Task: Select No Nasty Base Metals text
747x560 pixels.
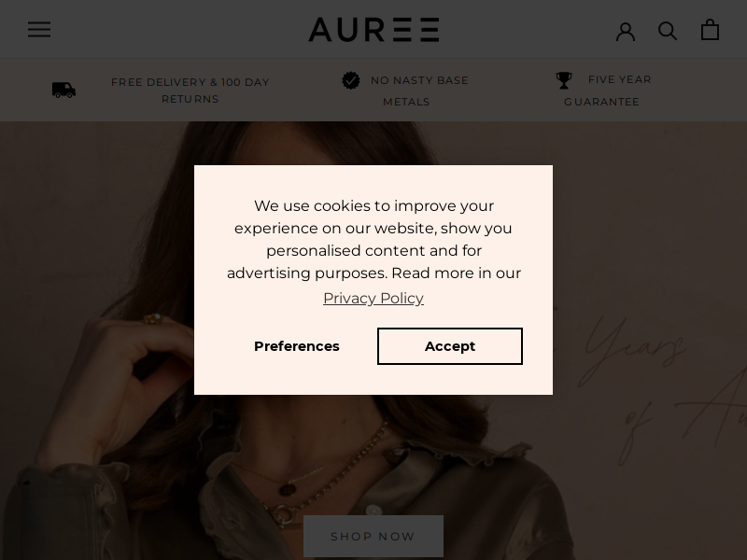Action: (419, 91)
